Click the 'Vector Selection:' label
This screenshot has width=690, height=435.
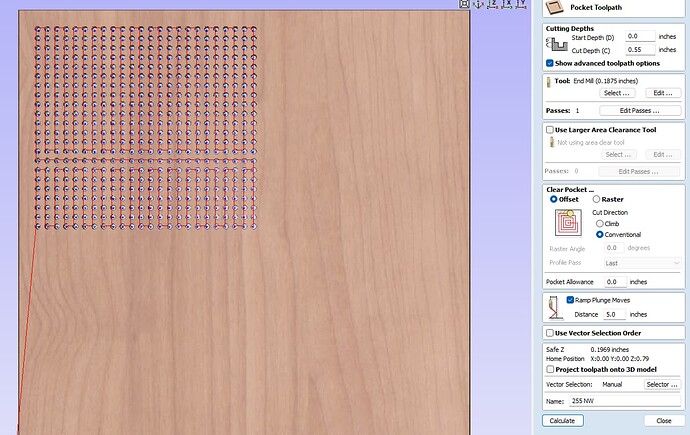569,384
